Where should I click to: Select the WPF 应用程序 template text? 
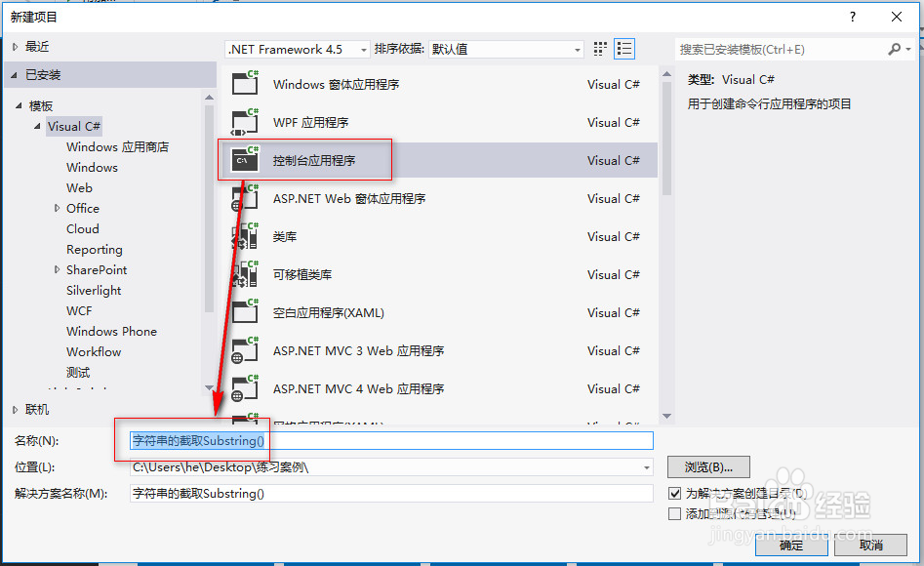coord(310,123)
